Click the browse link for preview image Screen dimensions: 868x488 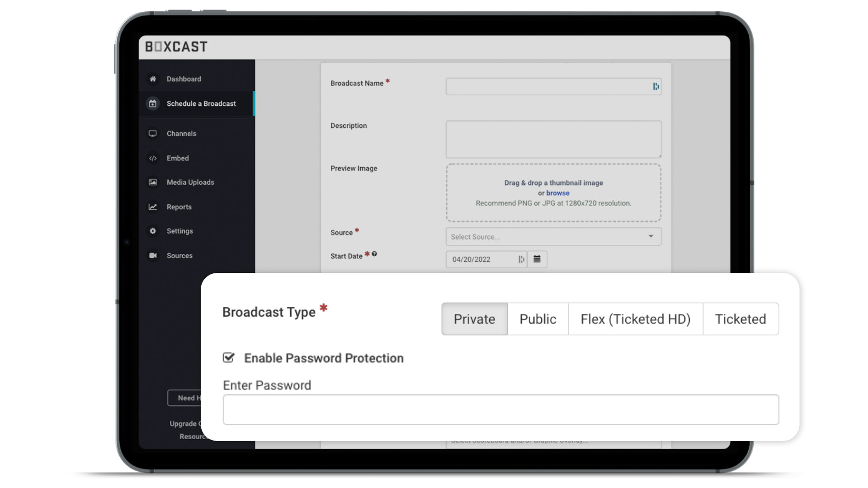(558, 192)
